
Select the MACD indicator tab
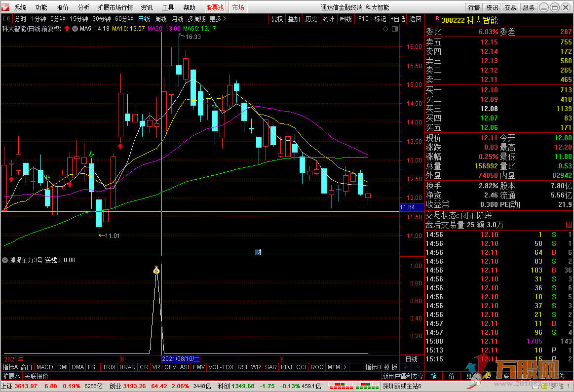[x=45, y=367]
